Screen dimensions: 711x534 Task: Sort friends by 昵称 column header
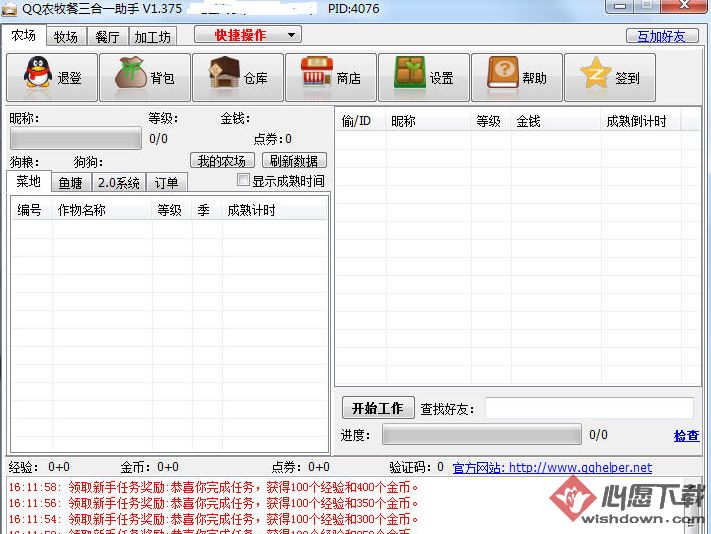428,121
